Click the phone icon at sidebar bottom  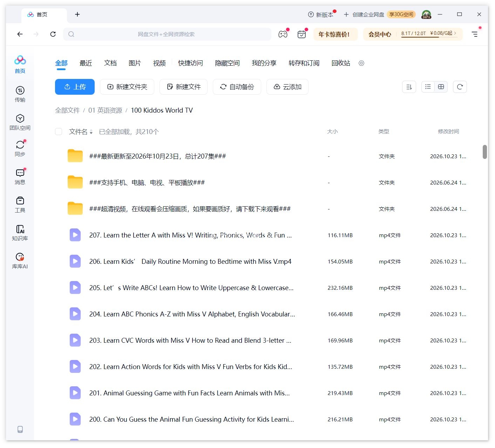pyautogui.click(x=20, y=429)
